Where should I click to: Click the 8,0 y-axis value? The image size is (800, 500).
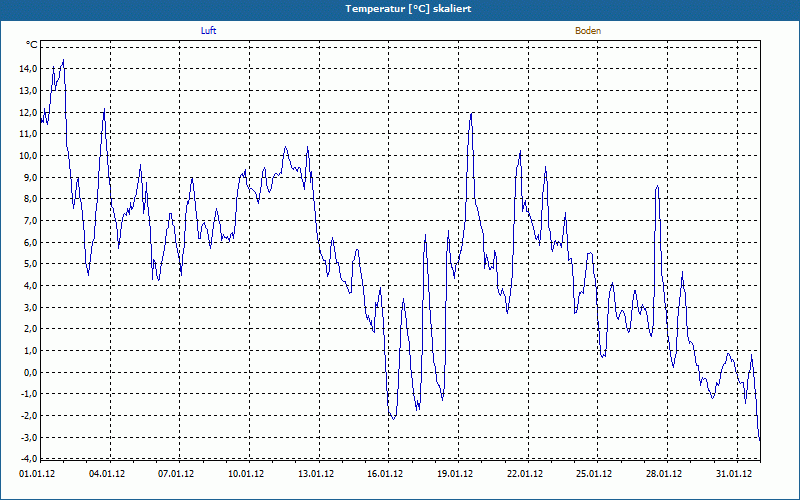[x=30, y=199]
